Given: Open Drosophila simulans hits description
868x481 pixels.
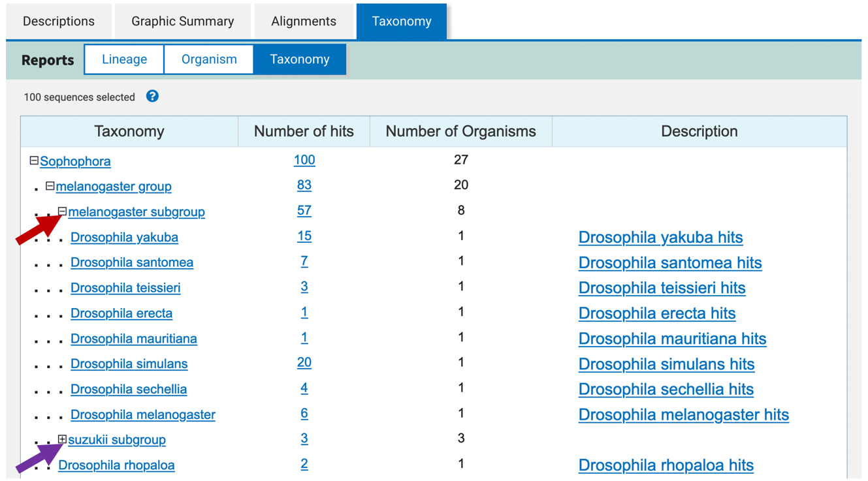Looking at the screenshot, I should click(666, 364).
